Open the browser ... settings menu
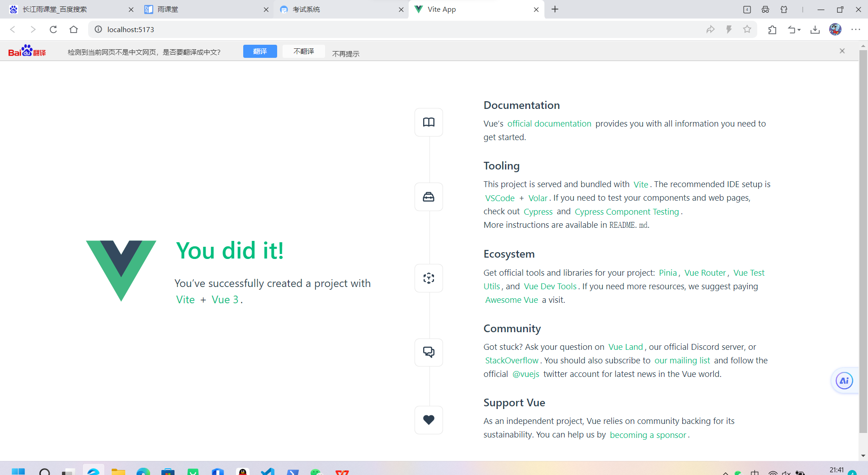Viewport: 868px width, 475px height. coord(857,29)
